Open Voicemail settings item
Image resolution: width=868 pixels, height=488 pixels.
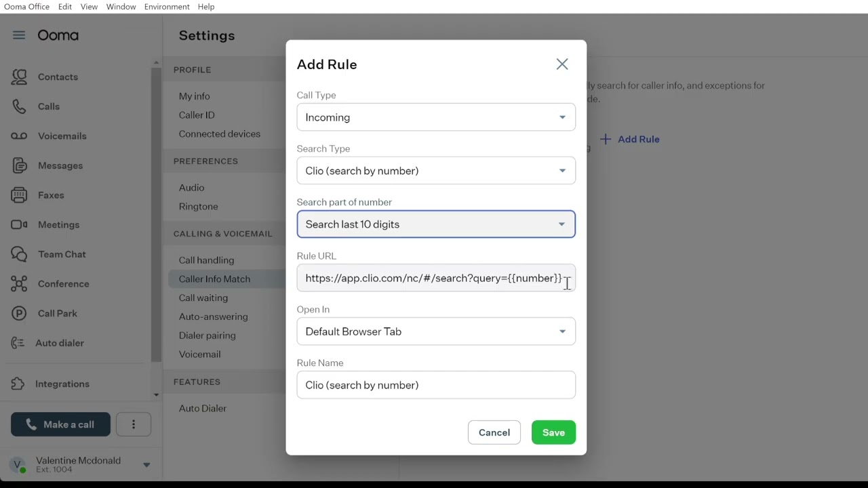[199, 354]
